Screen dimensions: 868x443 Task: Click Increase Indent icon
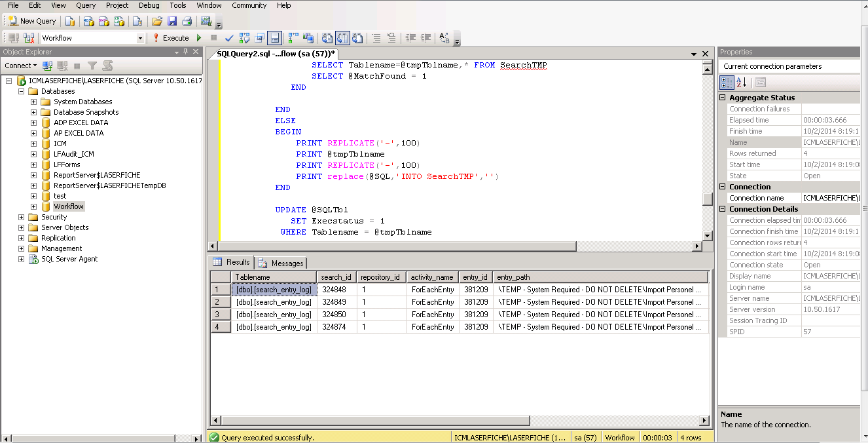pyautogui.click(x=426, y=38)
